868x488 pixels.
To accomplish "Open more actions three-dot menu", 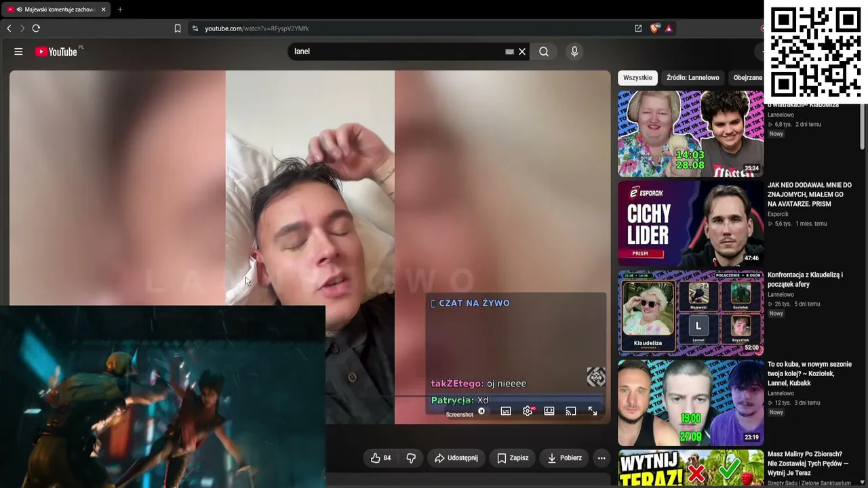I will pos(601,458).
